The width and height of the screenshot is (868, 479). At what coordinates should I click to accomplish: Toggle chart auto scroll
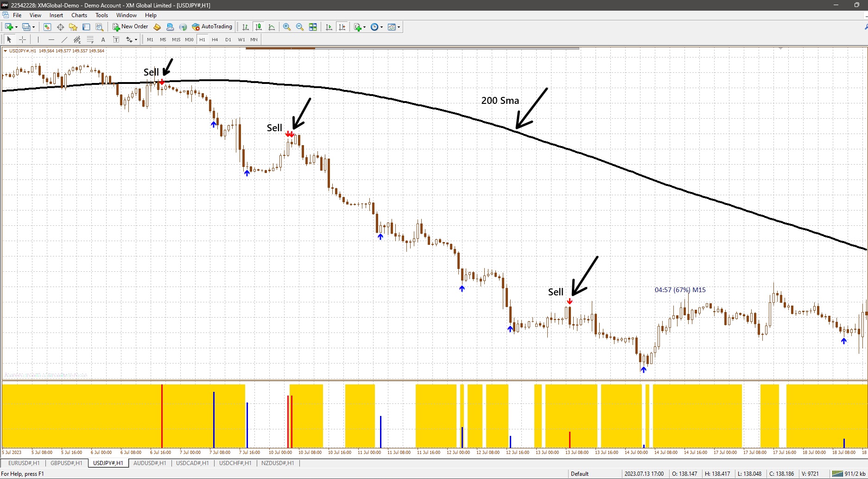click(329, 26)
